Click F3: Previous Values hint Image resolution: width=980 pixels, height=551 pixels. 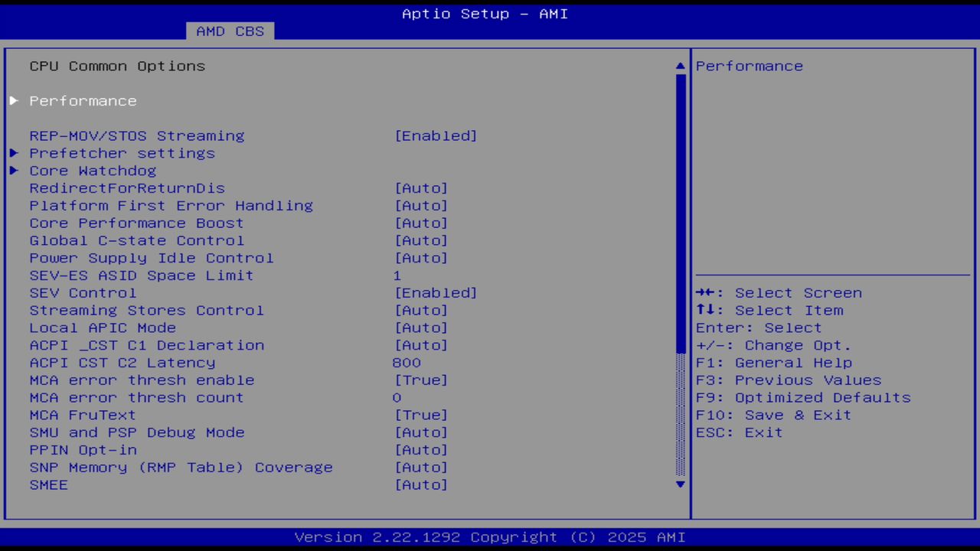pyautogui.click(x=789, y=380)
